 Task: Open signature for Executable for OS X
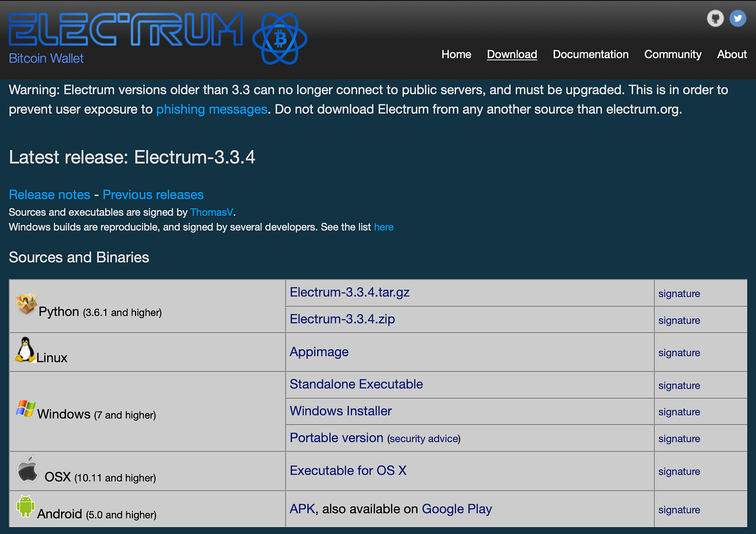click(x=679, y=471)
